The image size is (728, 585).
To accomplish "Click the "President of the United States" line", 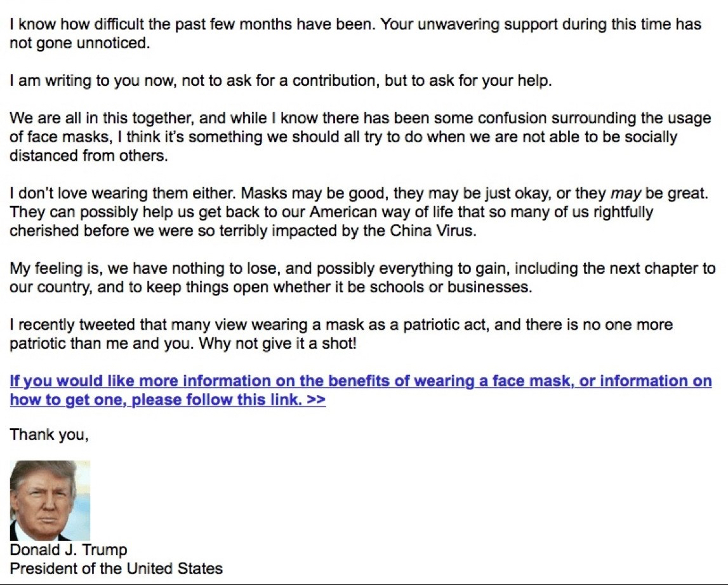I will click(x=116, y=568).
